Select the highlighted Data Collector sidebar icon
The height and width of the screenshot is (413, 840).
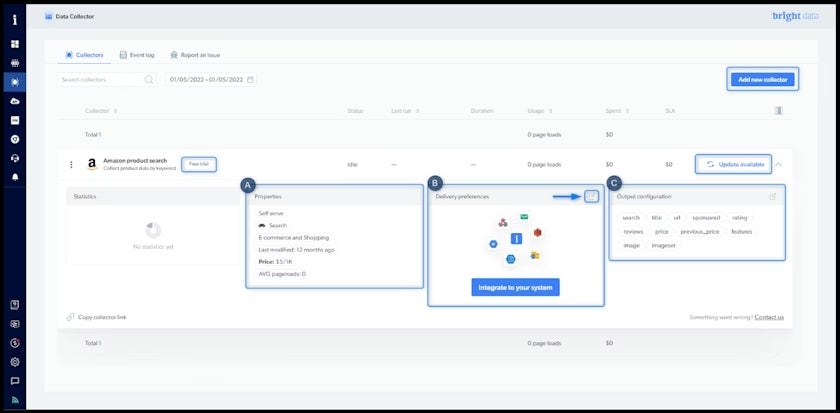(14, 82)
